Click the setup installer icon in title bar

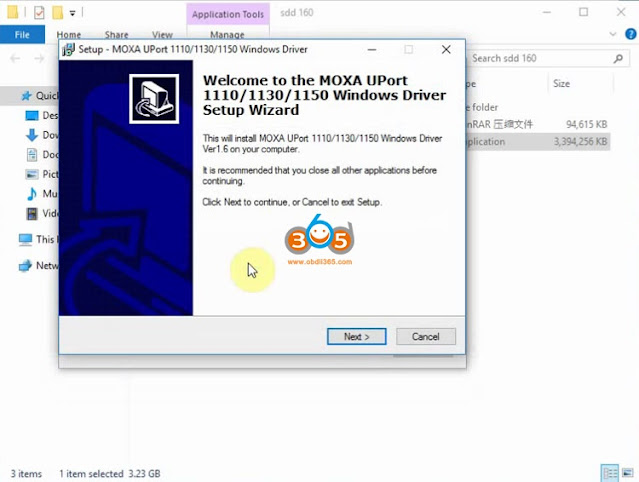tap(68, 50)
